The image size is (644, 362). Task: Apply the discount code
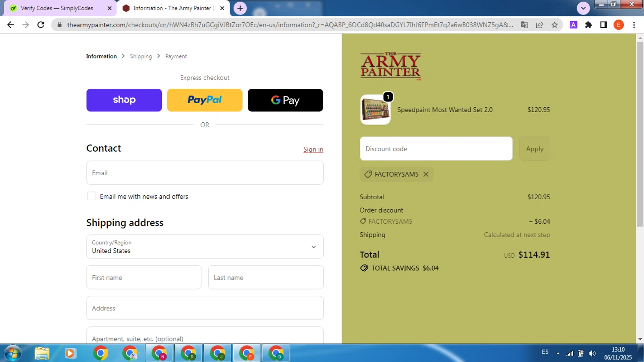click(535, 149)
